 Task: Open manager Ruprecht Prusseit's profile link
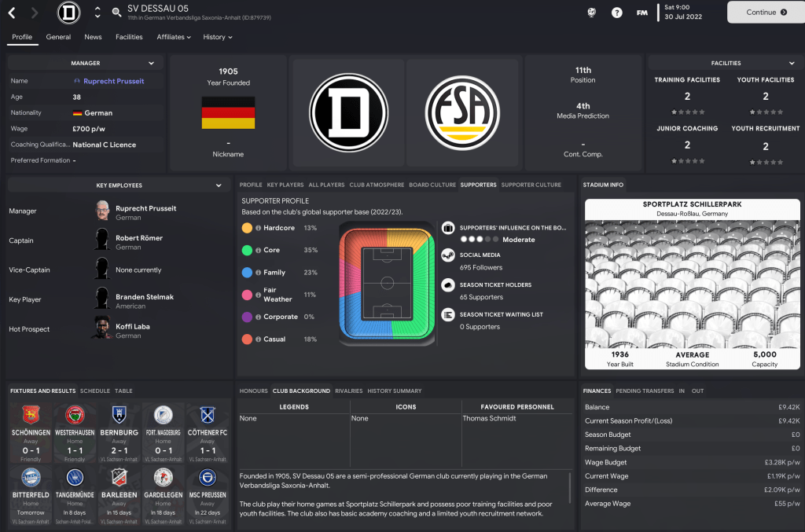(113, 81)
